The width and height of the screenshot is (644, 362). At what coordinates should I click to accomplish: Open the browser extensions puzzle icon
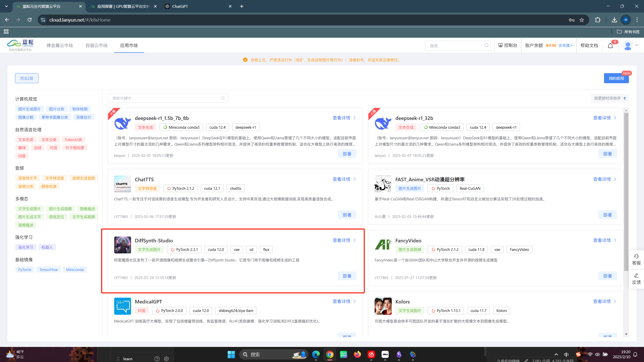[x=598, y=20]
